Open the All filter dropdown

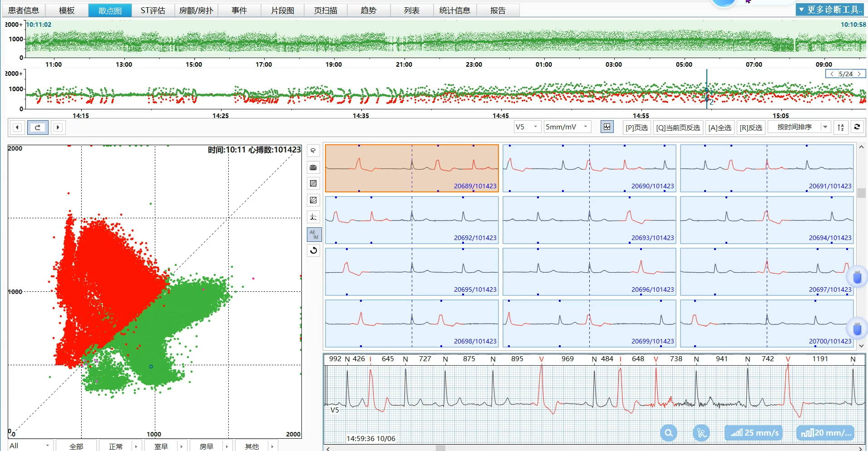click(30, 446)
